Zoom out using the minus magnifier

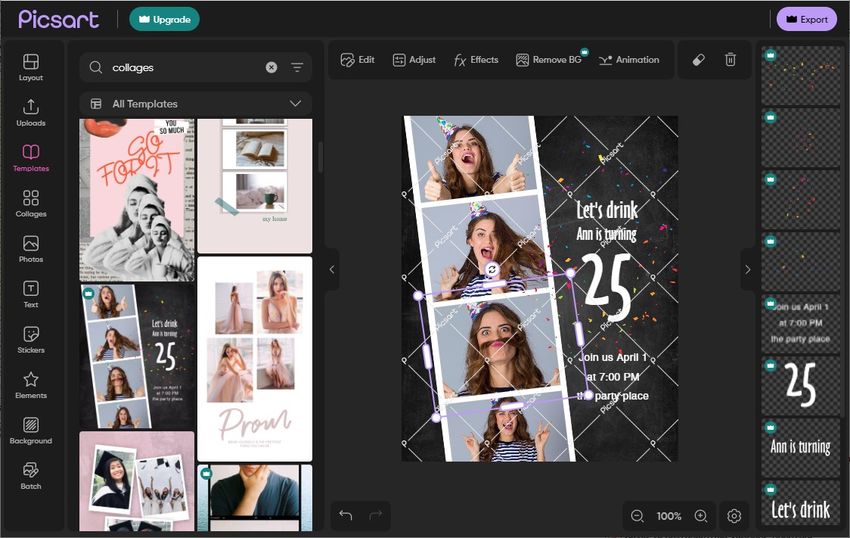(x=637, y=516)
